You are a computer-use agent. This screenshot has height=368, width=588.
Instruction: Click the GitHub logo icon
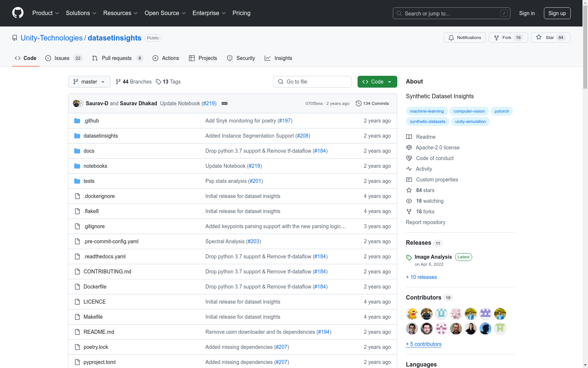click(18, 13)
